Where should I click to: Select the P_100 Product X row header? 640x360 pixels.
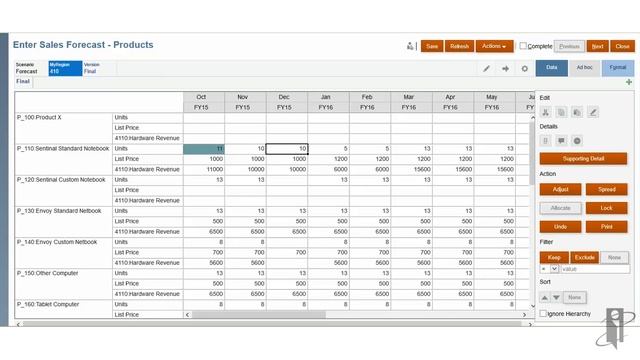click(x=63, y=128)
